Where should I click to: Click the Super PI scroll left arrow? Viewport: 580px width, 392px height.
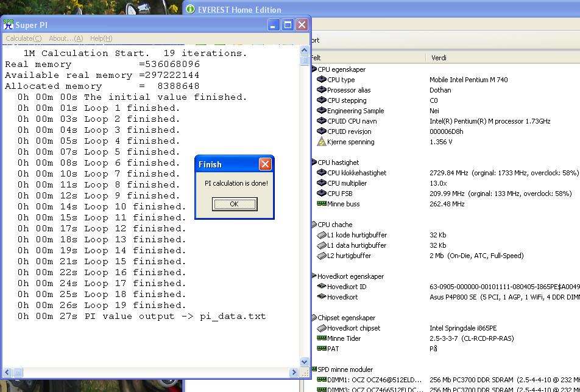[x=7, y=372]
